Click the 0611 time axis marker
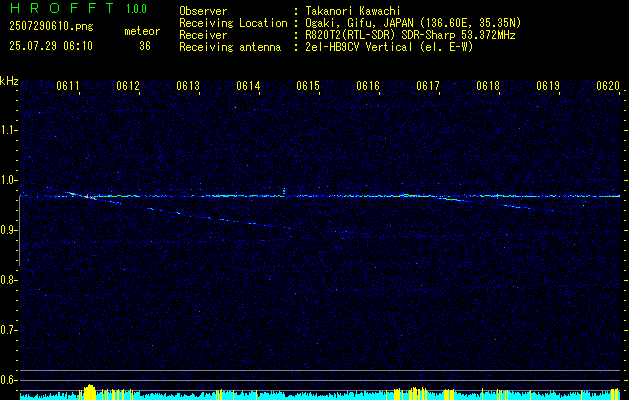 tap(68, 86)
